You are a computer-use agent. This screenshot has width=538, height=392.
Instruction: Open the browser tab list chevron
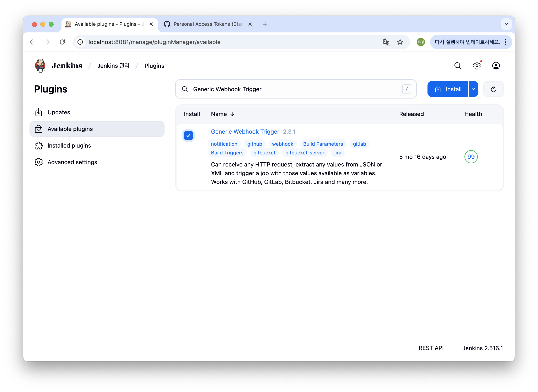(x=506, y=24)
